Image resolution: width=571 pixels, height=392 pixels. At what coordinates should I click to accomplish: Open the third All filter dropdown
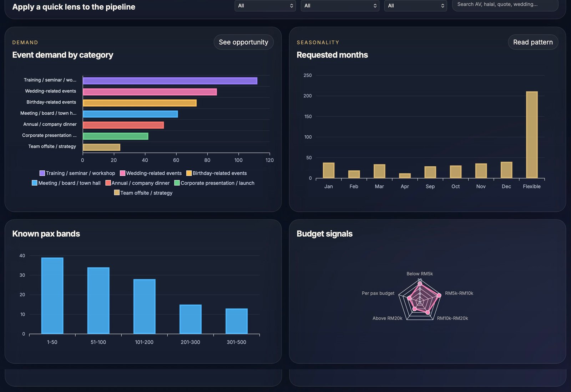pyautogui.click(x=415, y=6)
